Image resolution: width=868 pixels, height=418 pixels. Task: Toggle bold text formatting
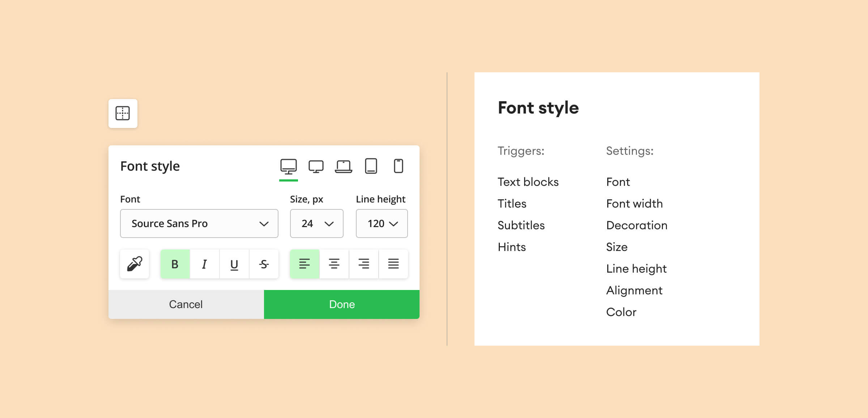point(175,264)
